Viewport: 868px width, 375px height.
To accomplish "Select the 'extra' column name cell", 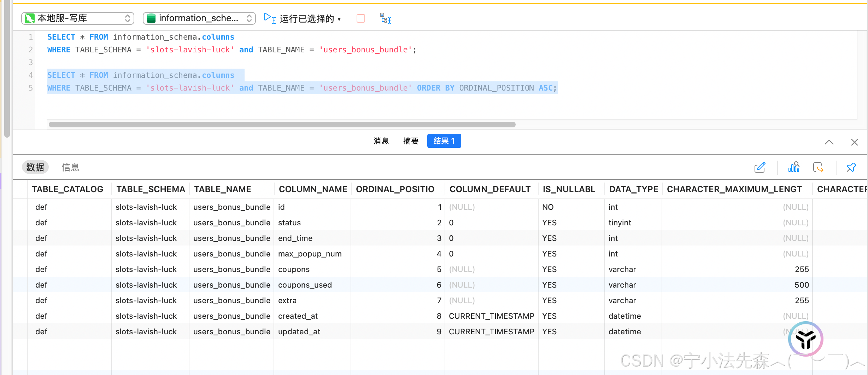I will click(x=312, y=300).
